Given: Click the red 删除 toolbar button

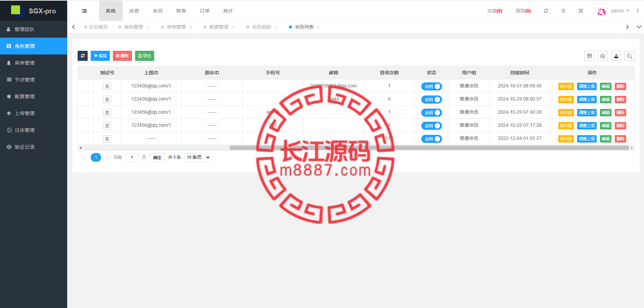Looking at the screenshot, I should (x=122, y=56).
